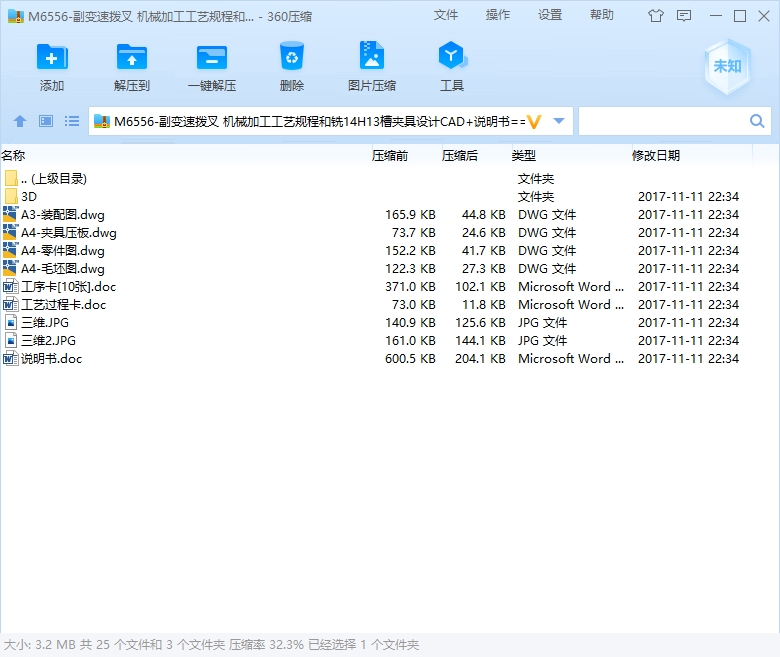Click the 125.6 KB compressed size value
Viewport: 780px width, 657px height.
click(481, 322)
